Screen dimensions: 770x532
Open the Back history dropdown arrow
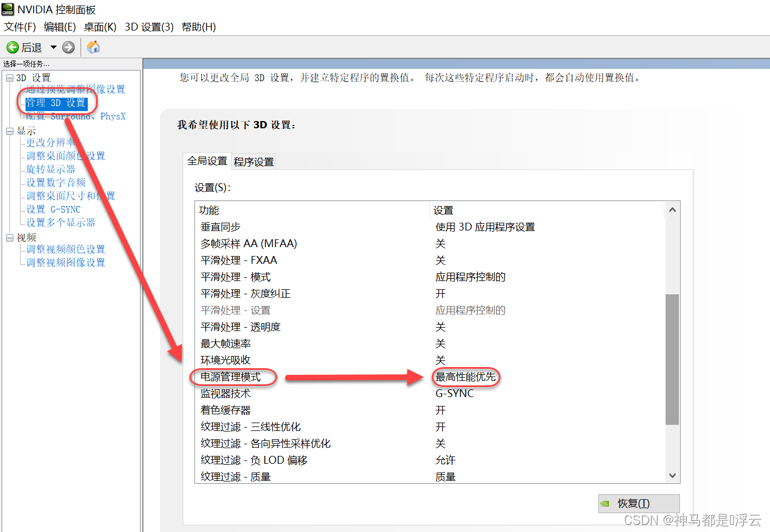point(54,47)
